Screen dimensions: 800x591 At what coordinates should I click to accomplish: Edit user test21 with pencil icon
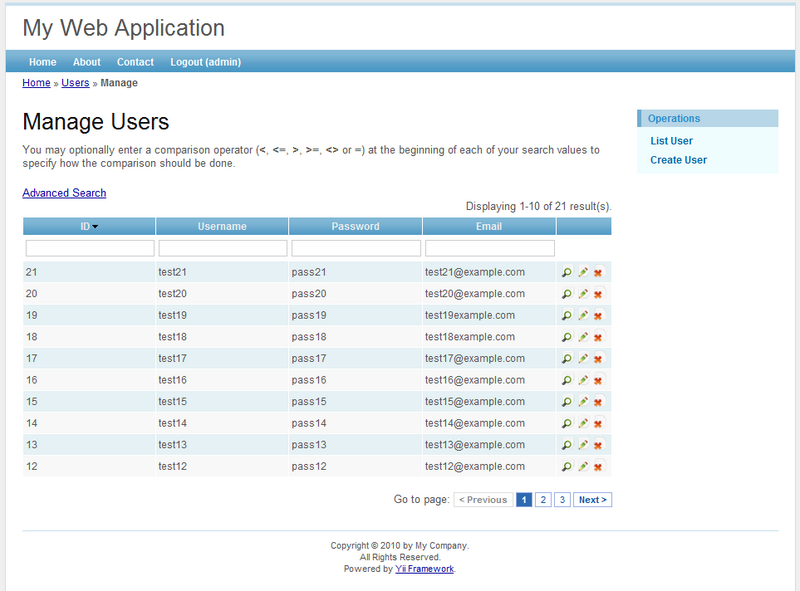coord(583,273)
